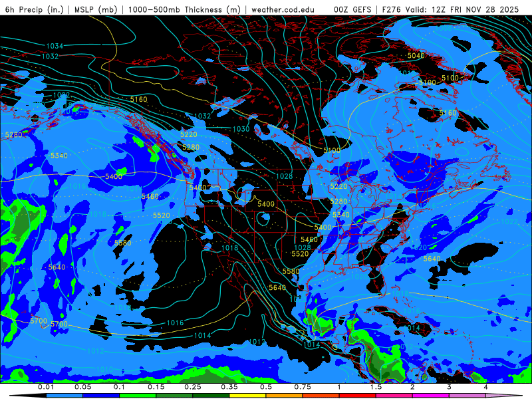Click the bright green 0.1–0.15 legend swatch
532x399 pixels.
pyautogui.click(x=138, y=396)
